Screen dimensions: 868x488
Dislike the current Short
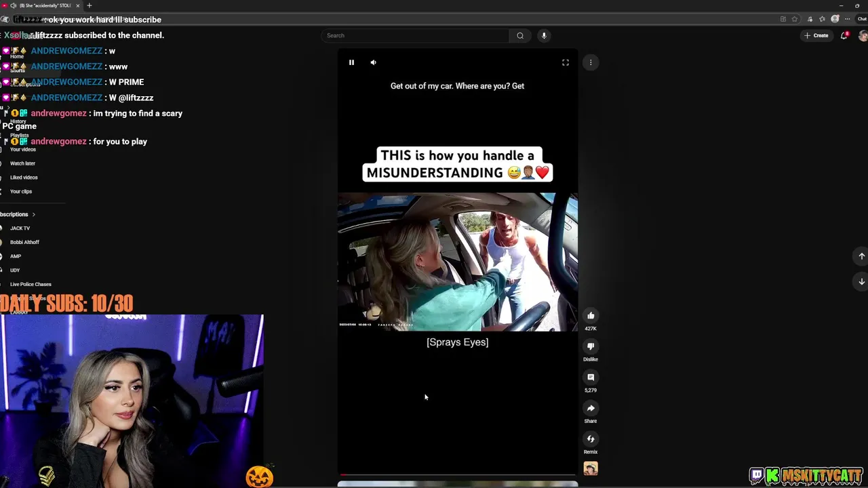(591, 346)
